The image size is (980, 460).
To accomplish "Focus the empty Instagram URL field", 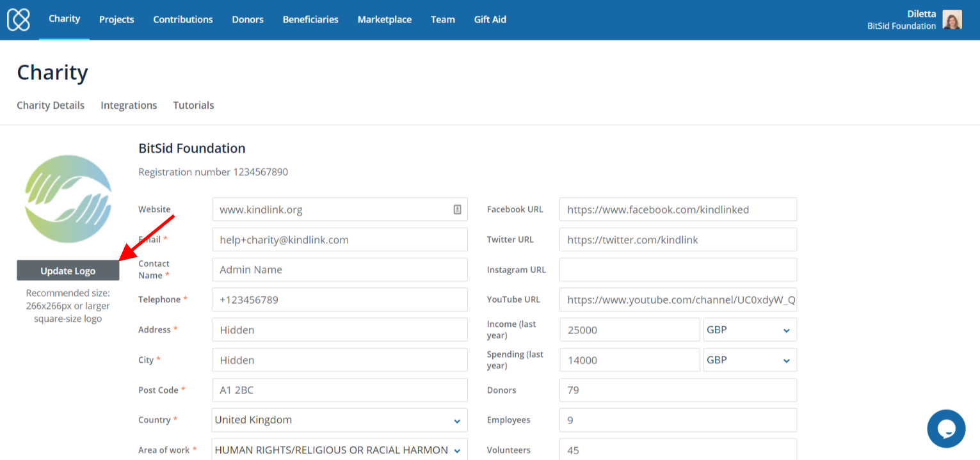I will click(x=678, y=270).
